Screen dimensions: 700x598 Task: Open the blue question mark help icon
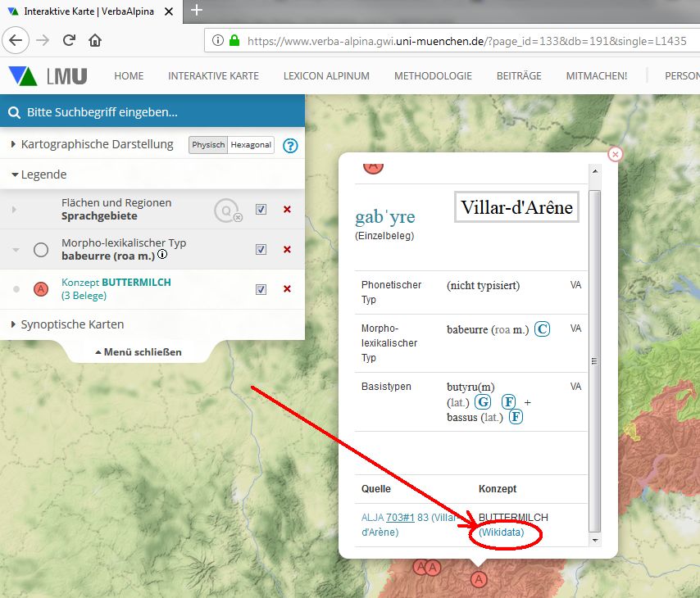click(x=290, y=146)
